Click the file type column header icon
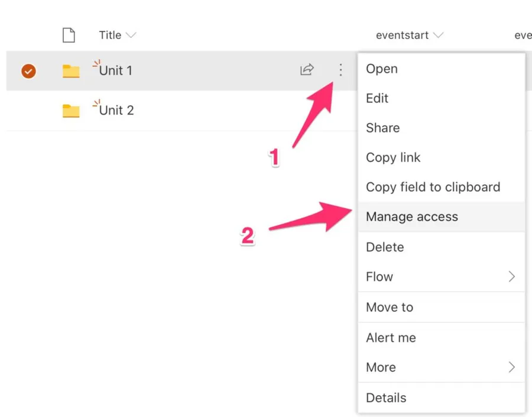 pos(69,35)
